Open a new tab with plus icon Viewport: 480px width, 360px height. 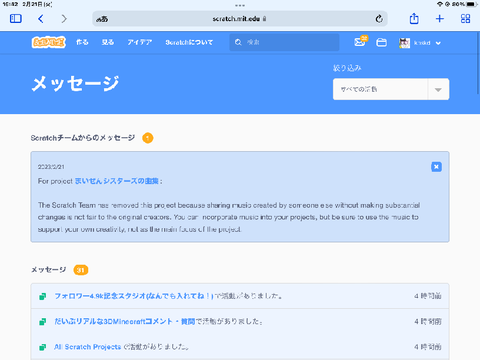pos(440,19)
